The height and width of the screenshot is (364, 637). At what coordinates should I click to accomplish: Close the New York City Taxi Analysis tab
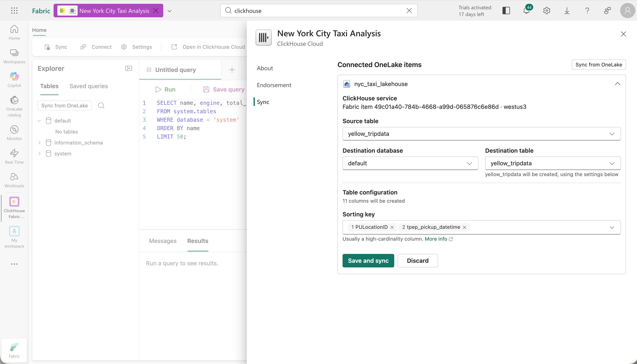[156, 11]
